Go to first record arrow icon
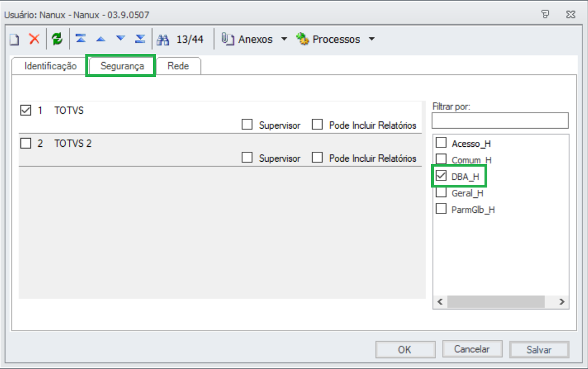The image size is (588, 369). tap(80, 38)
